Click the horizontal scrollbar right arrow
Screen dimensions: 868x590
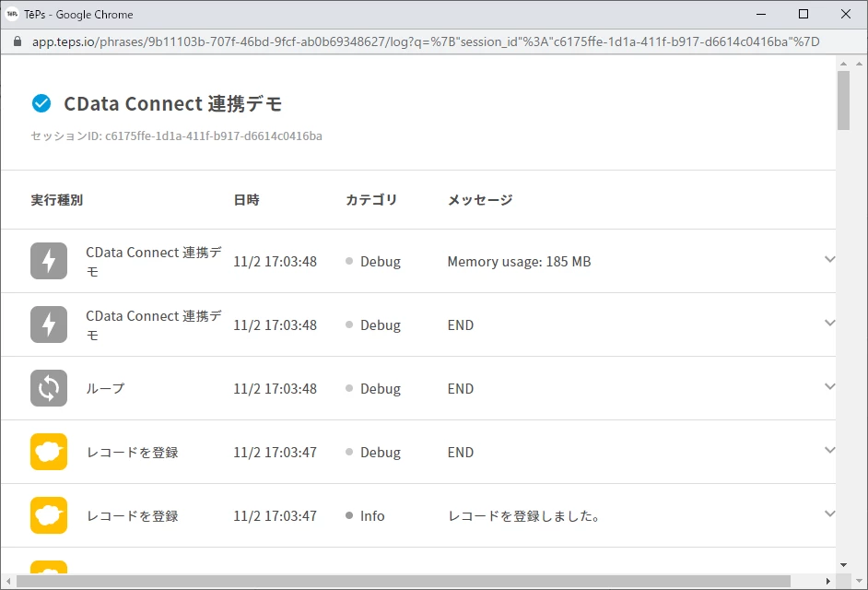[828, 581]
